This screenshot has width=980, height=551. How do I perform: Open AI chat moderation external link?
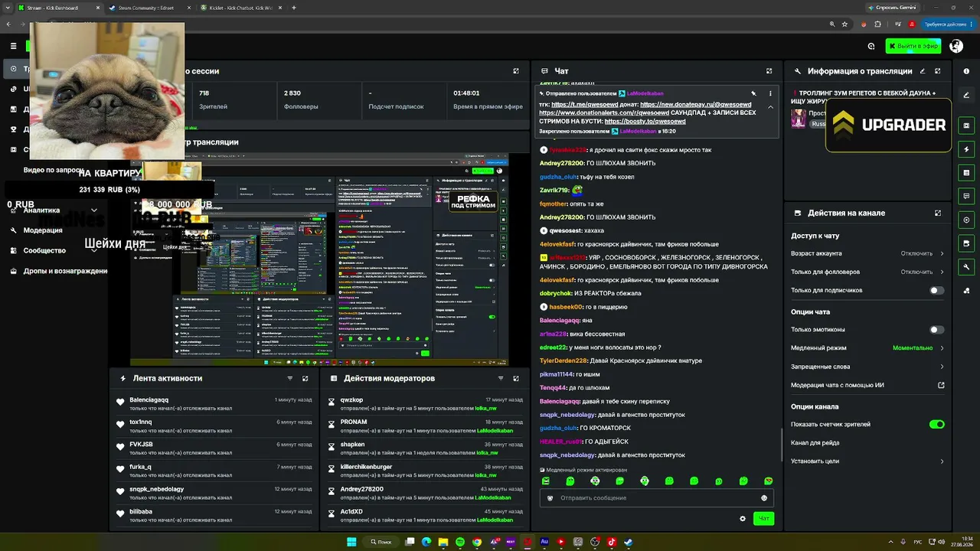(941, 386)
